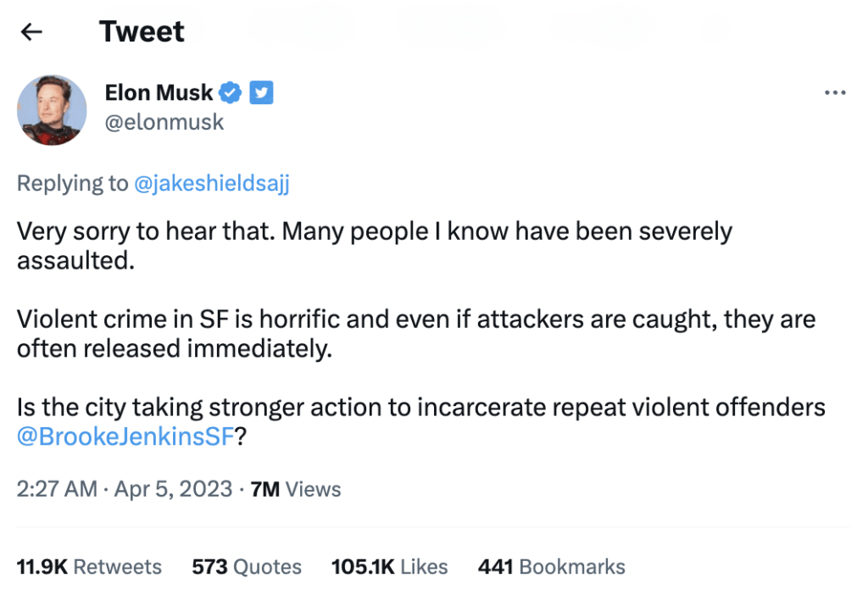Open the three-dot more options menu
The height and width of the screenshot is (600, 868).
(x=835, y=92)
